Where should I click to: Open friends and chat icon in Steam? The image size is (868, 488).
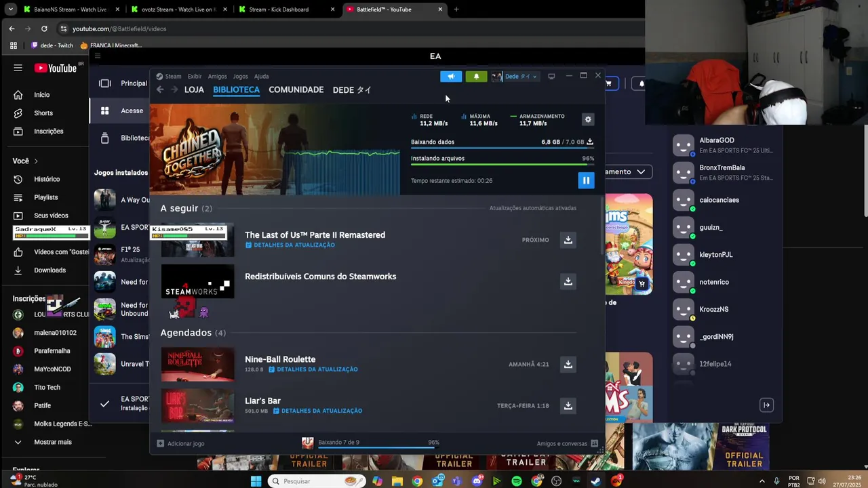point(594,443)
